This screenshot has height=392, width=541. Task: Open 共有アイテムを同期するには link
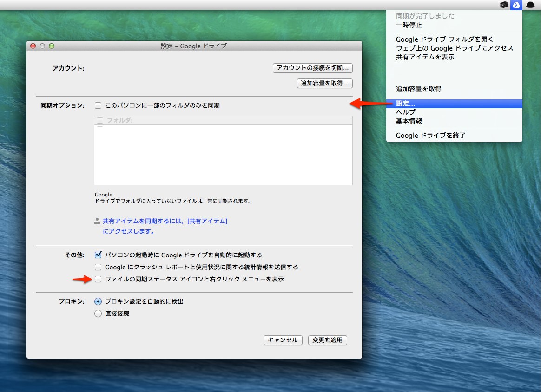pos(165,226)
